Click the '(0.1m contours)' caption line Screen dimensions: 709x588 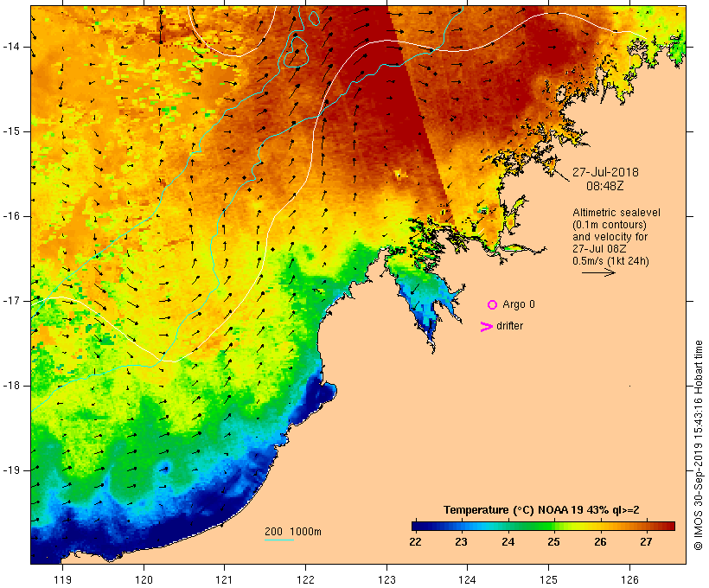[610, 225]
